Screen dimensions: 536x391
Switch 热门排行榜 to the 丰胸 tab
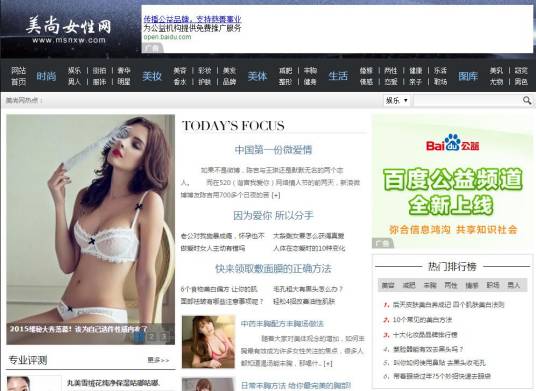[430, 285]
